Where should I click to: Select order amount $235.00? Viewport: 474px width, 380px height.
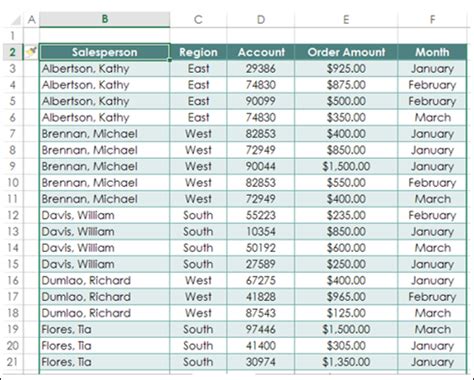[x=346, y=215]
